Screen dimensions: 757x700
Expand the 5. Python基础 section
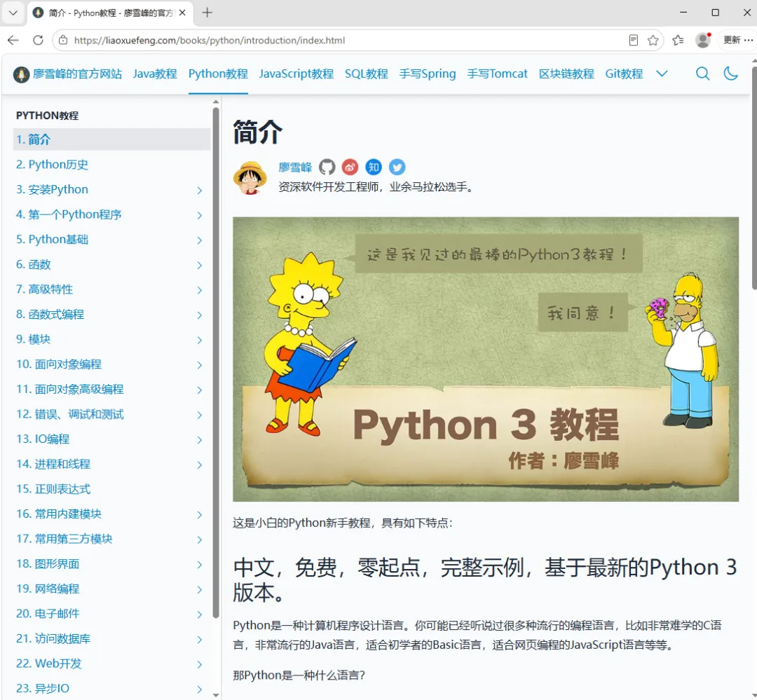[199, 240]
